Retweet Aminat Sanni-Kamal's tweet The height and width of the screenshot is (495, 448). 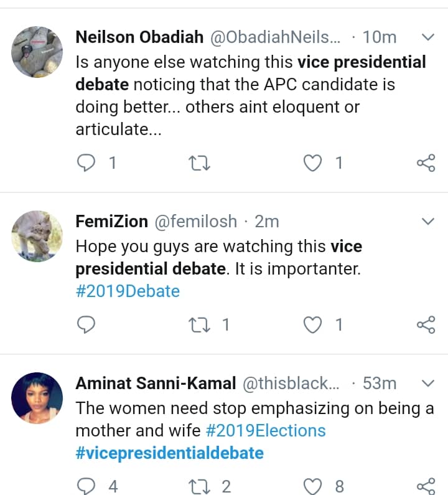(x=199, y=486)
